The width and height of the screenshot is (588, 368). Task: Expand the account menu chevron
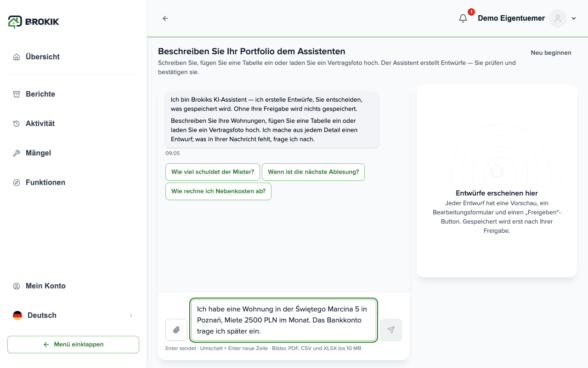tap(574, 18)
